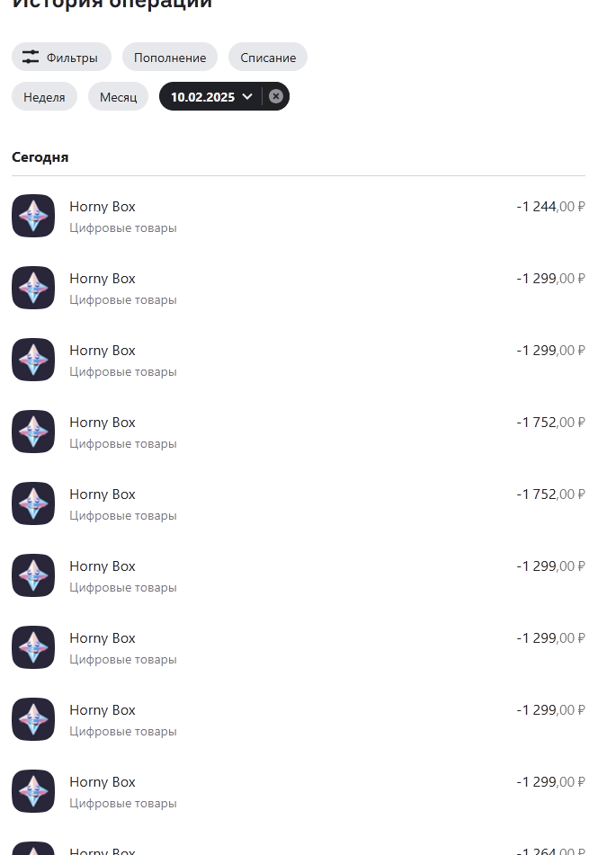Click the chevron next to 10.02.2025
616x855 pixels.
click(247, 96)
